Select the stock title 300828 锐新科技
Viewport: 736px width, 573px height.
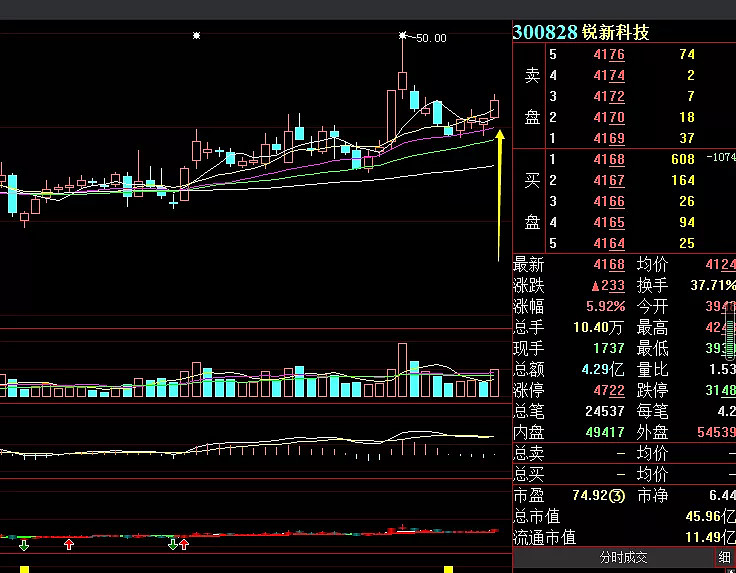pyautogui.click(x=581, y=32)
